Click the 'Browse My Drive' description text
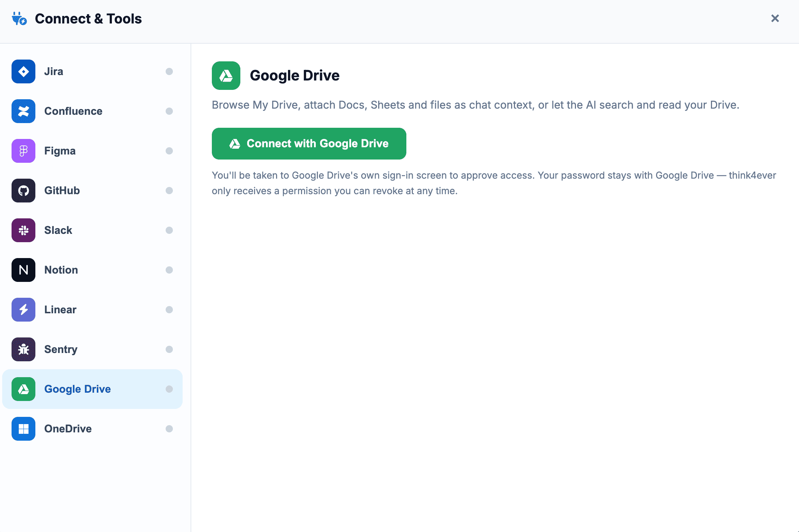The image size is (799, 532). [476, 105]
